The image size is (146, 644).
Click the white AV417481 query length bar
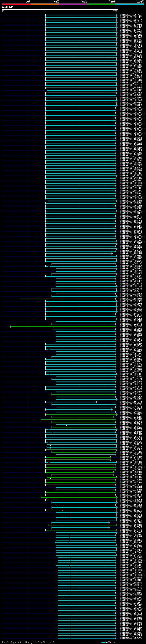point(60,9)
